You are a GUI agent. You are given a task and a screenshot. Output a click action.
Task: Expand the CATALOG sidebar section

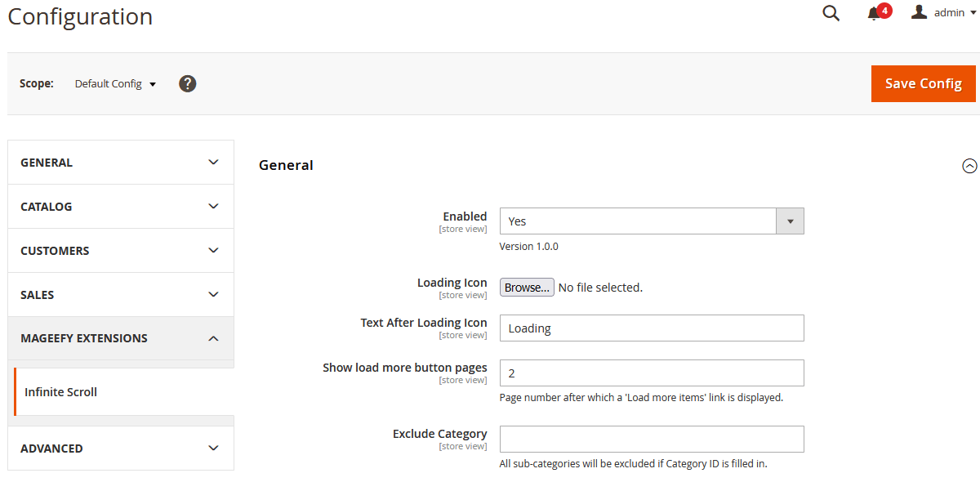click(x=121, y=207)
